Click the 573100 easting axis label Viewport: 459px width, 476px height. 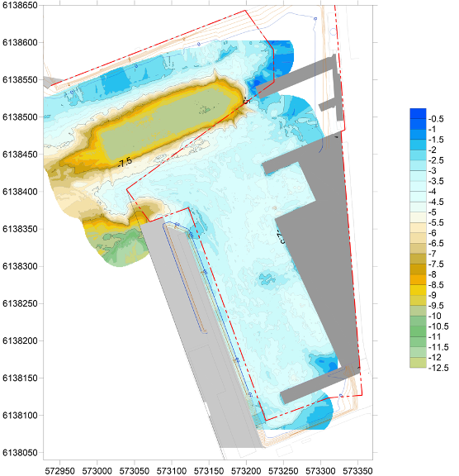172,471
